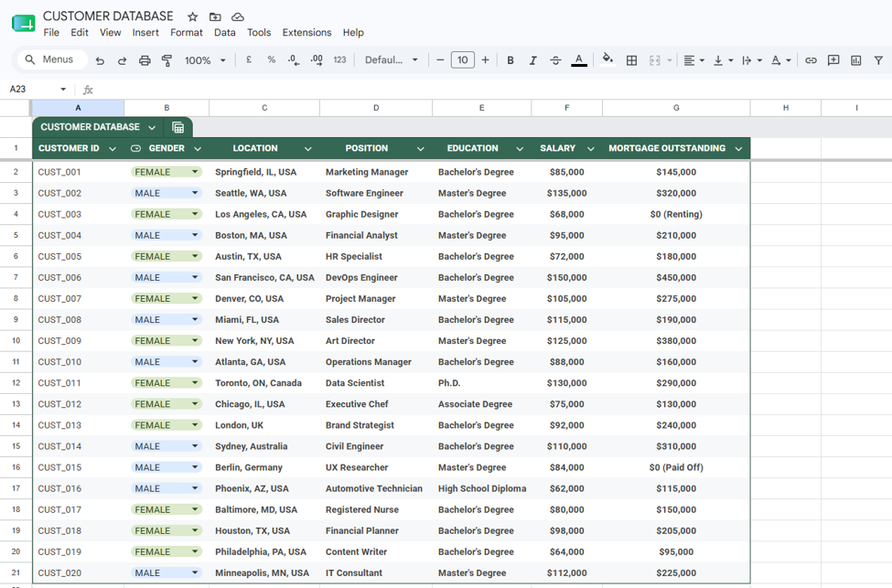Open the LOCATION column dropdown
The image size is (892, 588).
(307, 148)
